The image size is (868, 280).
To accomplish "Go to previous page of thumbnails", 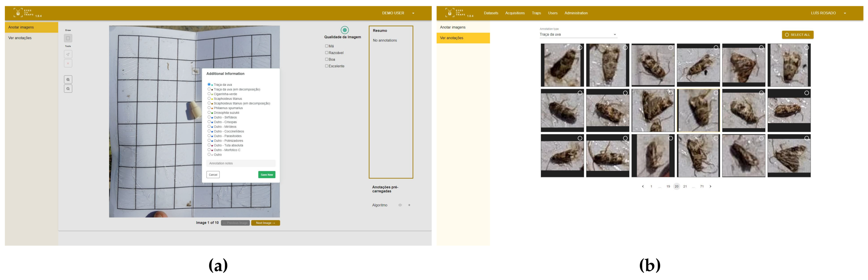I will pos(643,186).
